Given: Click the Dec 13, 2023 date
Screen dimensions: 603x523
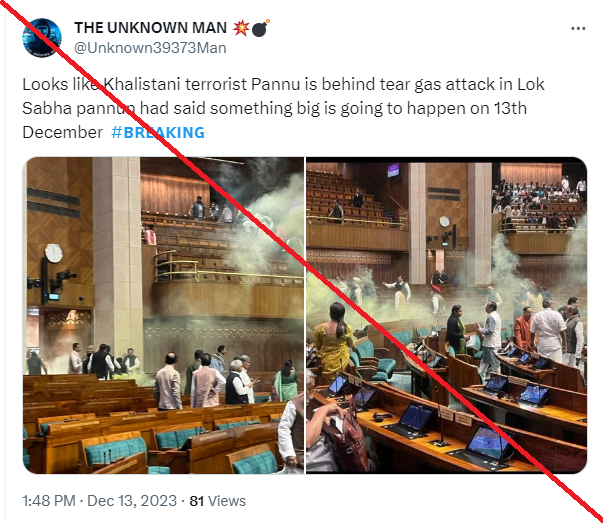Looking at the screenshot, I should tap(132, 501).
